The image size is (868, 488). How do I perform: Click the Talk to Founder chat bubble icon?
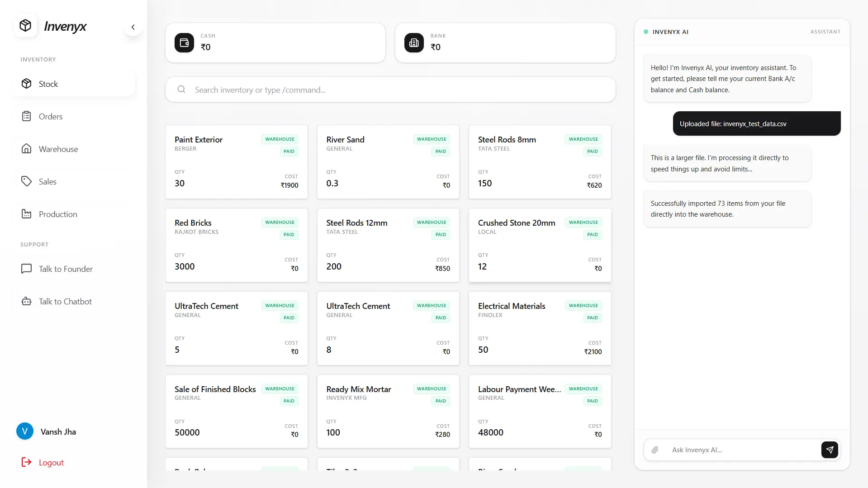click(27, 269)
